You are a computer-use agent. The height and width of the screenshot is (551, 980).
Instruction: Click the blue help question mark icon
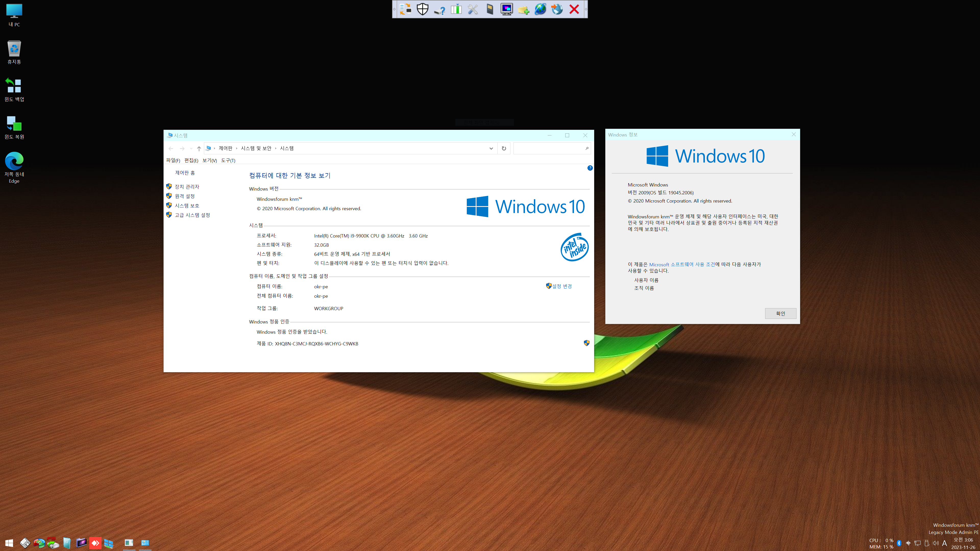590,168
